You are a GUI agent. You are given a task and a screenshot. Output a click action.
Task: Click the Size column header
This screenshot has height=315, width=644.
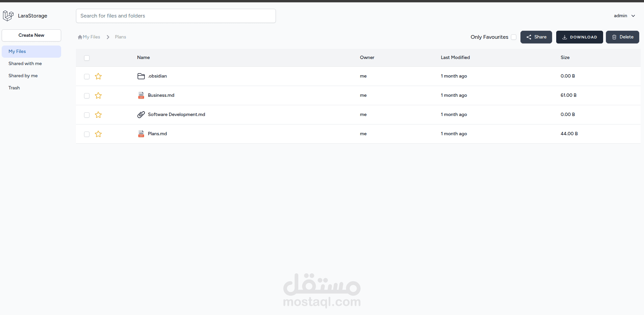tap(565, 58)
